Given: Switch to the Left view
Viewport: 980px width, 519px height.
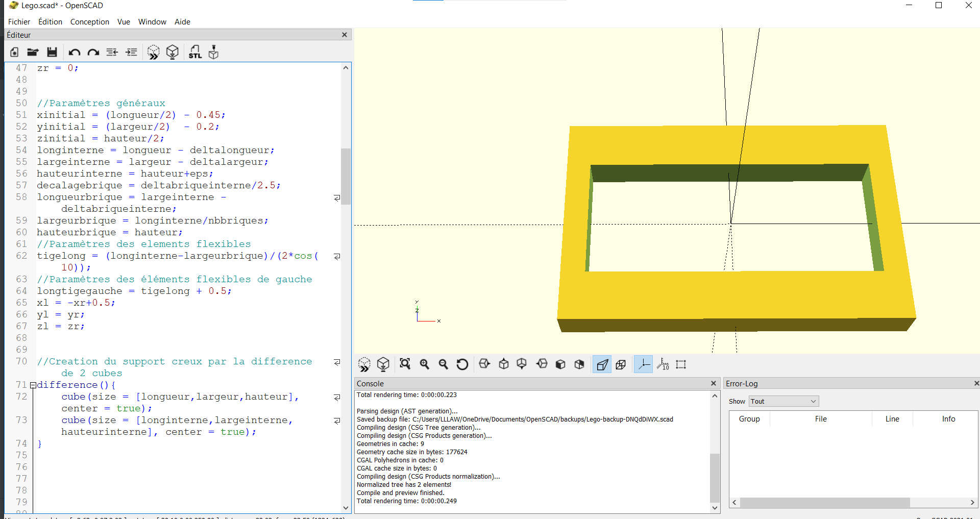Looking at the screenshot, I should [542, 364].
